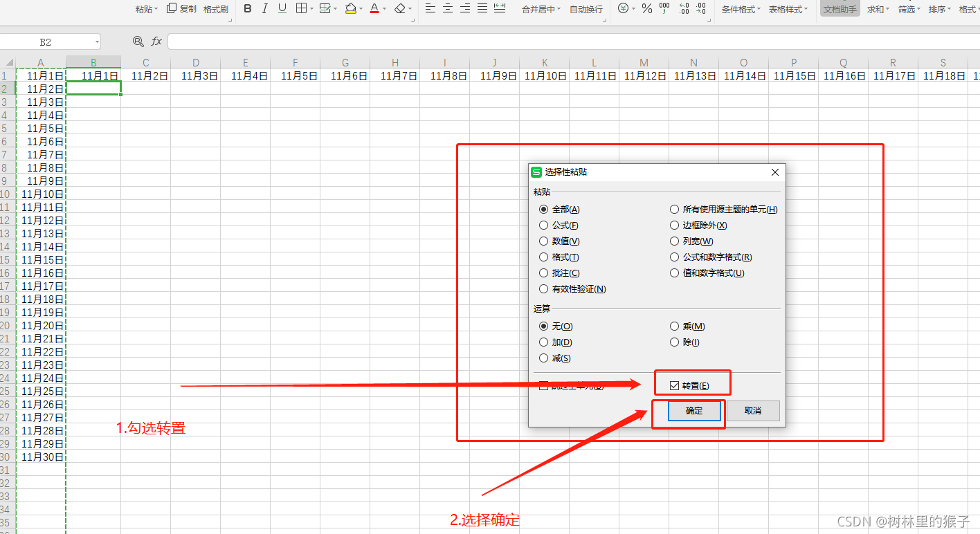980x534 pixels.
Task: Select column header D
Action: click(196, 62)
